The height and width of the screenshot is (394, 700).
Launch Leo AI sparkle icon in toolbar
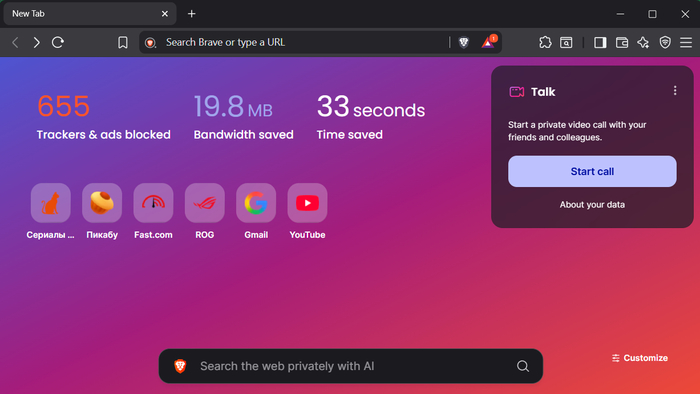[x=643, y=42]
